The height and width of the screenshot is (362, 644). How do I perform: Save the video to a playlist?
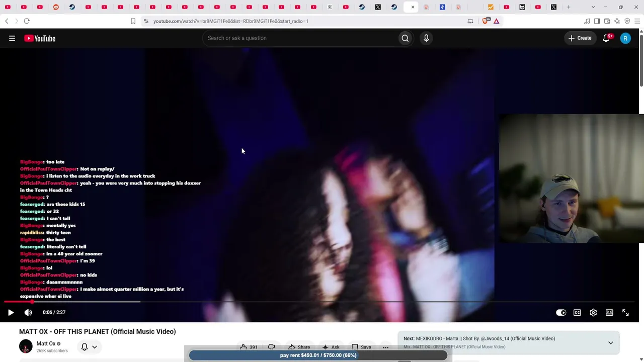[x=361, y=347]
